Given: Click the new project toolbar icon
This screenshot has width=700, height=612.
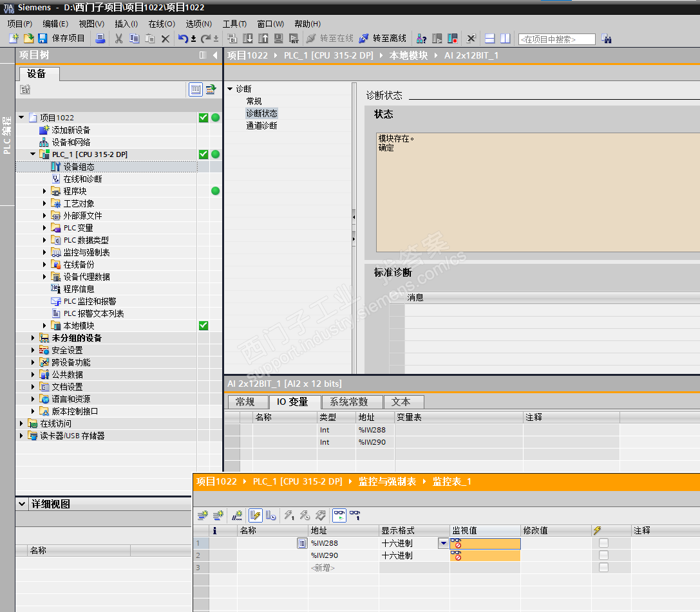Looking at the screenshot, I should [x=14, y=39].
